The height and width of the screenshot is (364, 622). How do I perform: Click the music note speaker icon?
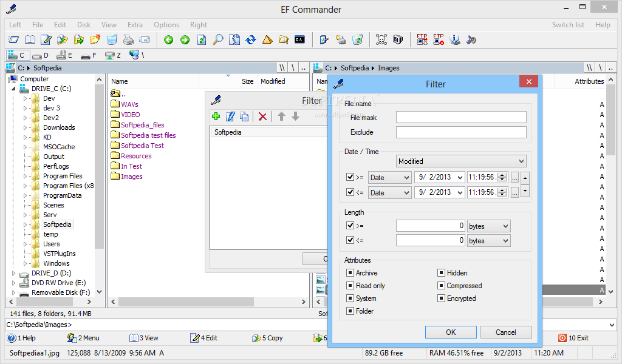tap(471, 39)
